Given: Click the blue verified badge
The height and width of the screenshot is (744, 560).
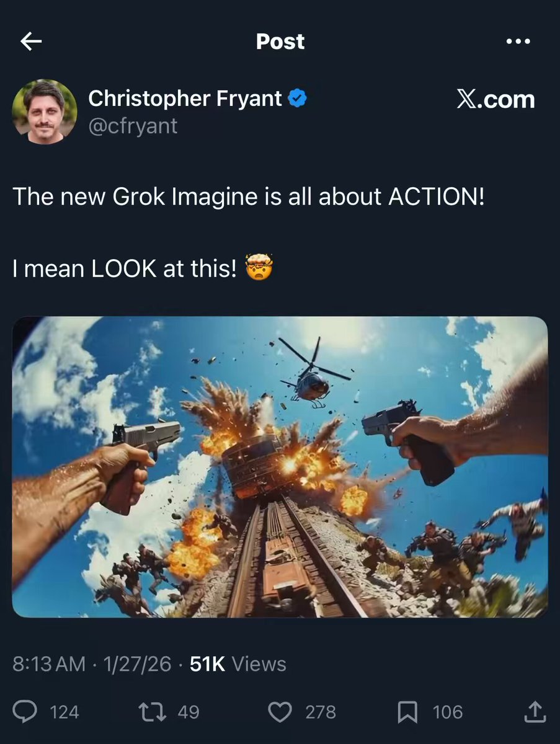Looking at the screenshot, I should (298, 99).
